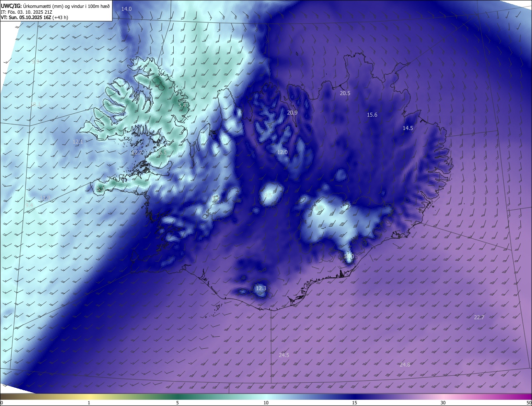Click the 1 tick on the color scale
Viewport: 532px width, 406px height.
point(89,403)
